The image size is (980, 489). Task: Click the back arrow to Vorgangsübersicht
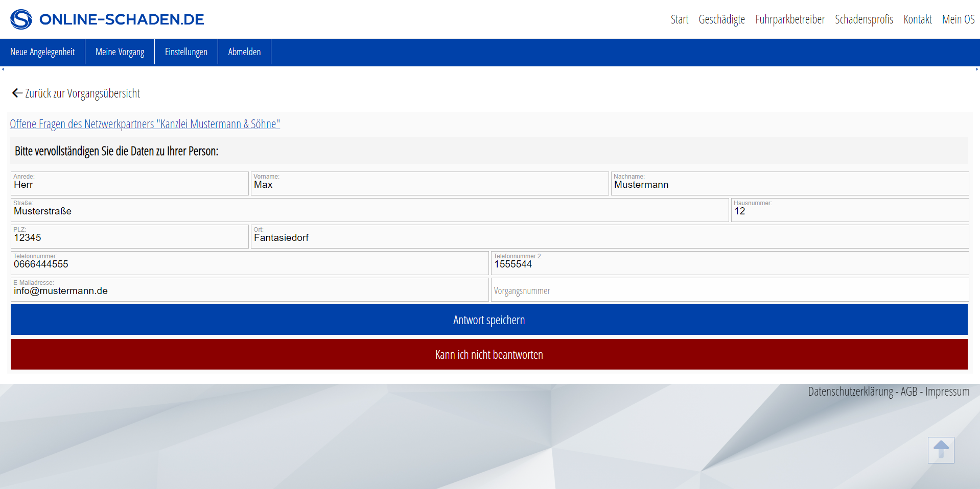click(x=17, y=93)
